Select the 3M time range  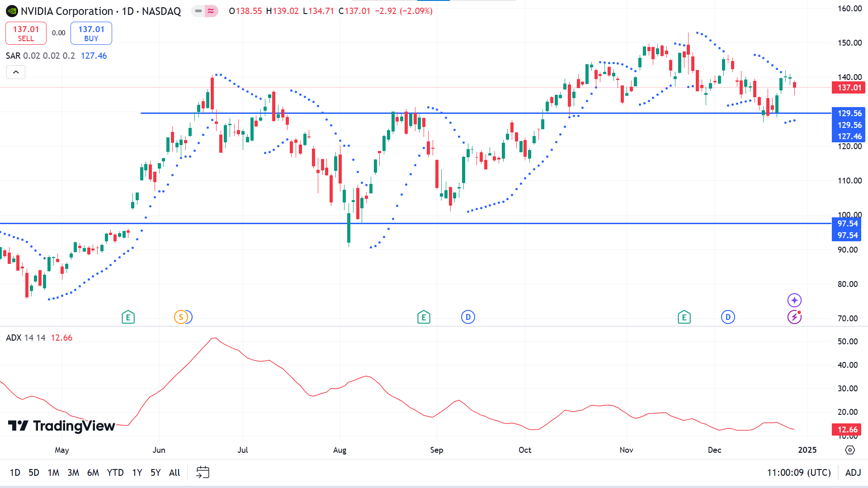pos(73,473)
